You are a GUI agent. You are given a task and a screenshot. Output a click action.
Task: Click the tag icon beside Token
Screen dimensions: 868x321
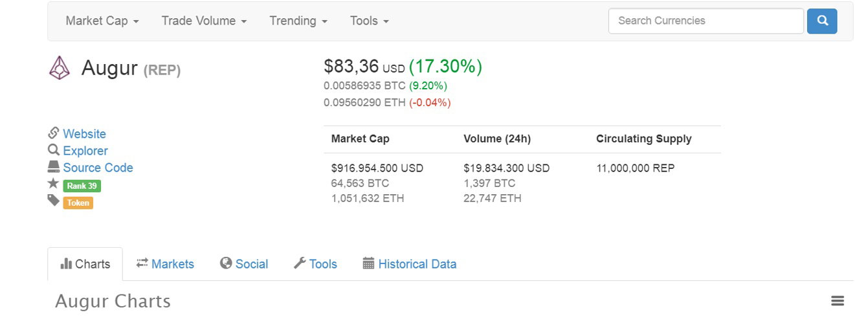54,201
